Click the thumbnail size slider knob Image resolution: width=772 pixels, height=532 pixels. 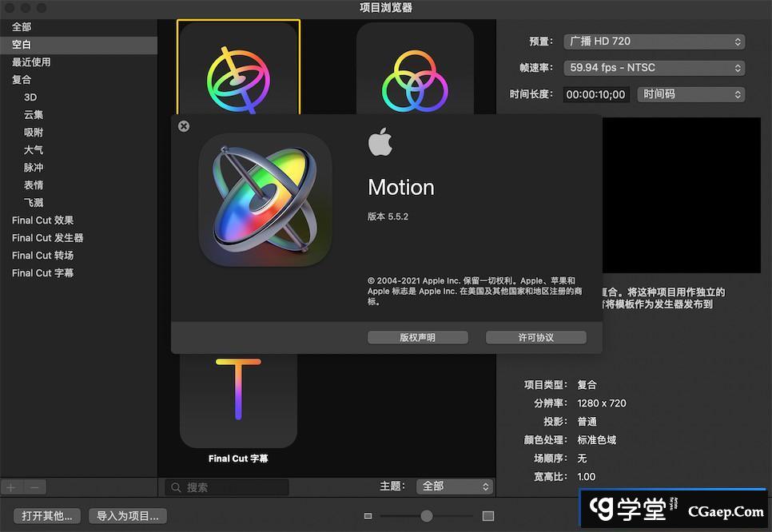tap(427, 516)
